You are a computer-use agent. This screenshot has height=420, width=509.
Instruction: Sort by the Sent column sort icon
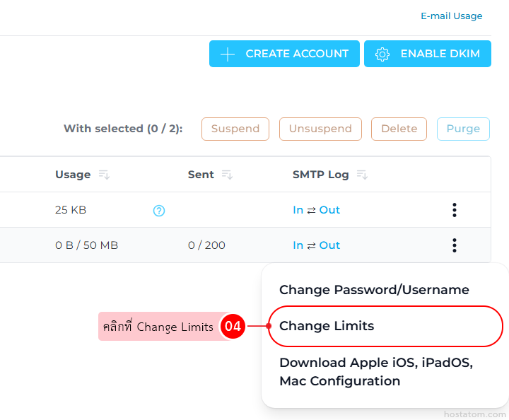pos(227,175)
